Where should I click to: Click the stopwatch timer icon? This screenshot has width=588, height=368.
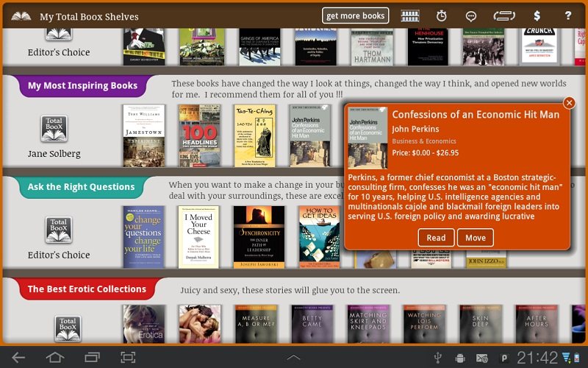[441, 15]
